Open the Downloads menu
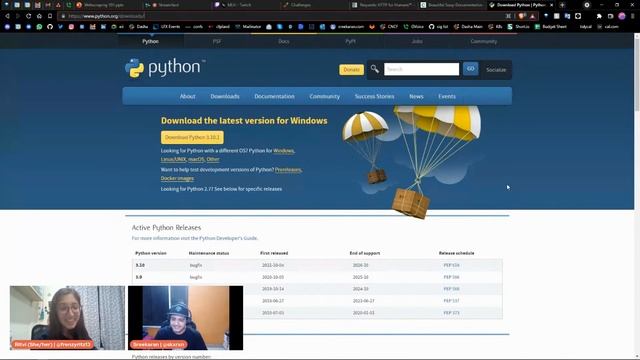This screenshot has height=360, width=640. click(225, 96)
